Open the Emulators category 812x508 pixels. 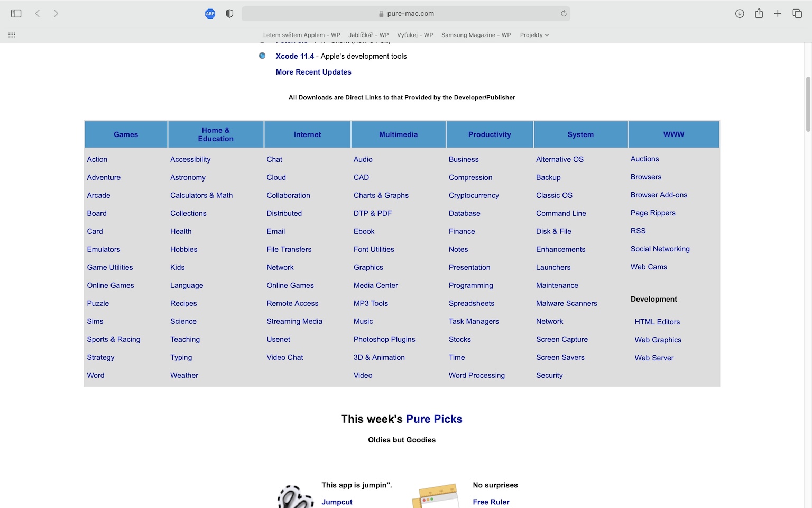pyautogui.click(x=103, y=249)
